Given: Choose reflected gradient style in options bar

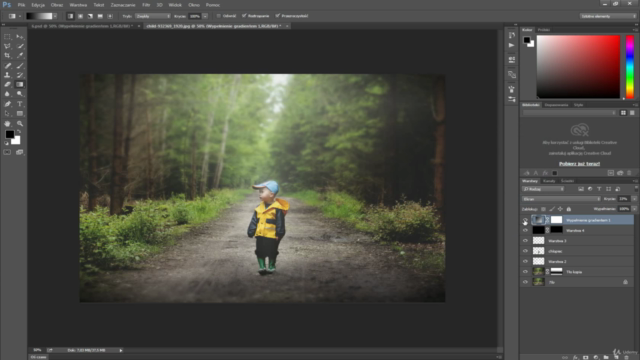Looking at the screenshot, I should [x=100, y=16].
